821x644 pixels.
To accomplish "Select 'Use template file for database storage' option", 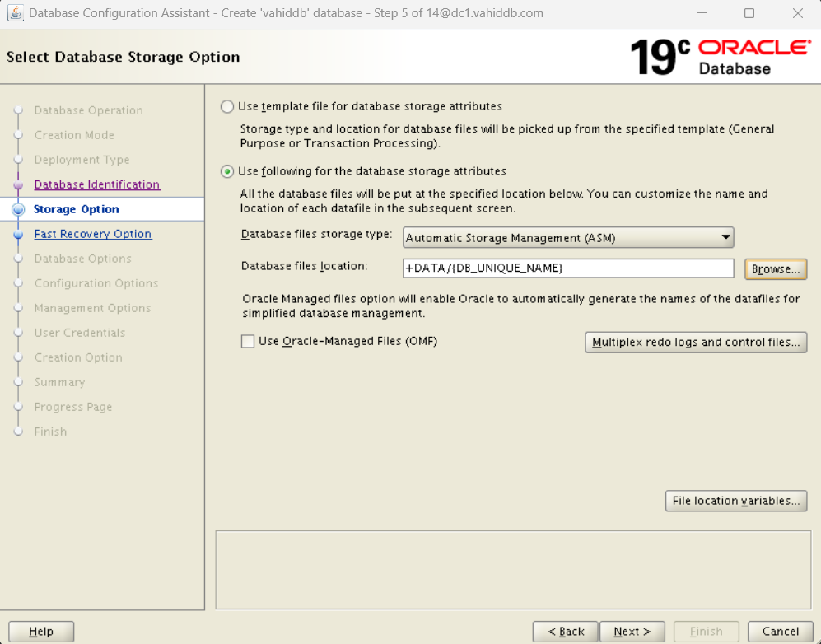I will pyautogui.click(x=227, y=106).
